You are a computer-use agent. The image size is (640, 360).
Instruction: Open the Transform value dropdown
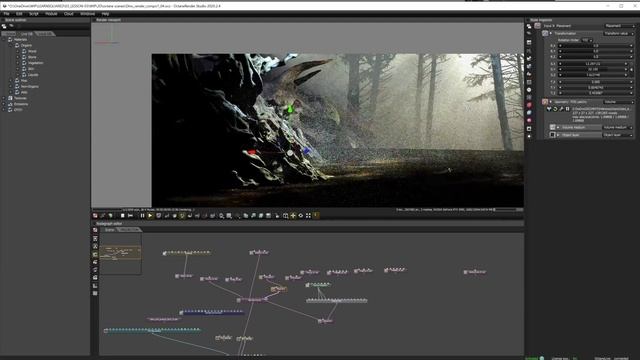tap(619, 33)
